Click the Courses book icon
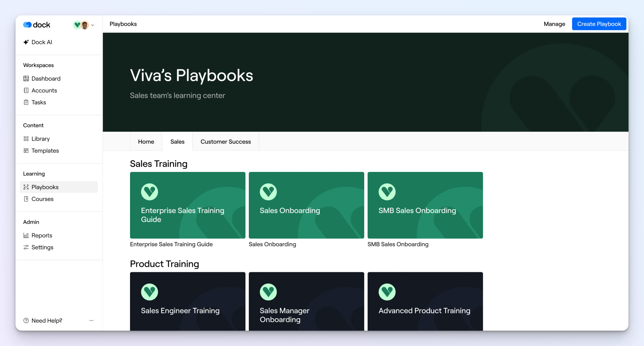The height and width of the screenshot is (346, 644). click(26, 199)
